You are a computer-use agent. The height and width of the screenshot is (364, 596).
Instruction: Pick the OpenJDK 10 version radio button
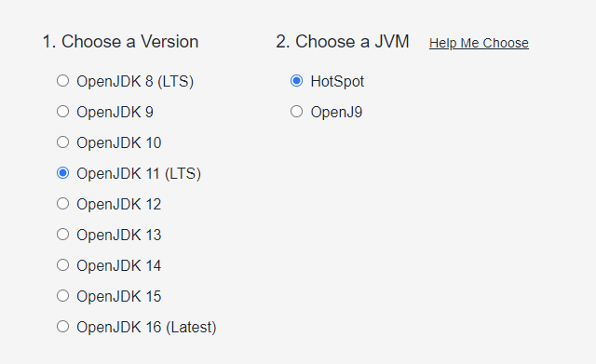(x=62, y=142)
